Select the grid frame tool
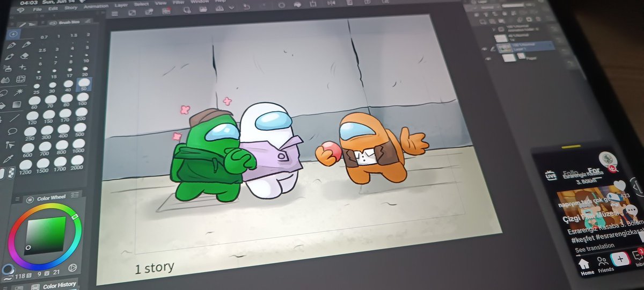Screen dimensions: 644x290 [x=21, y=79]
